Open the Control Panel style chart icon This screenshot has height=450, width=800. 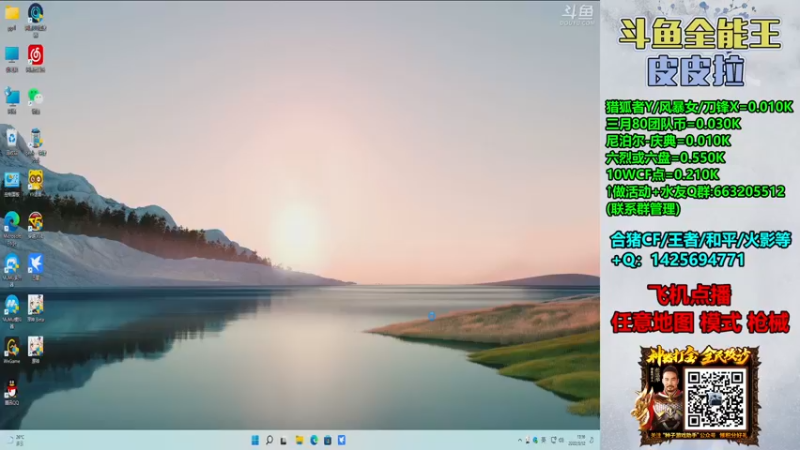point(12,180)
